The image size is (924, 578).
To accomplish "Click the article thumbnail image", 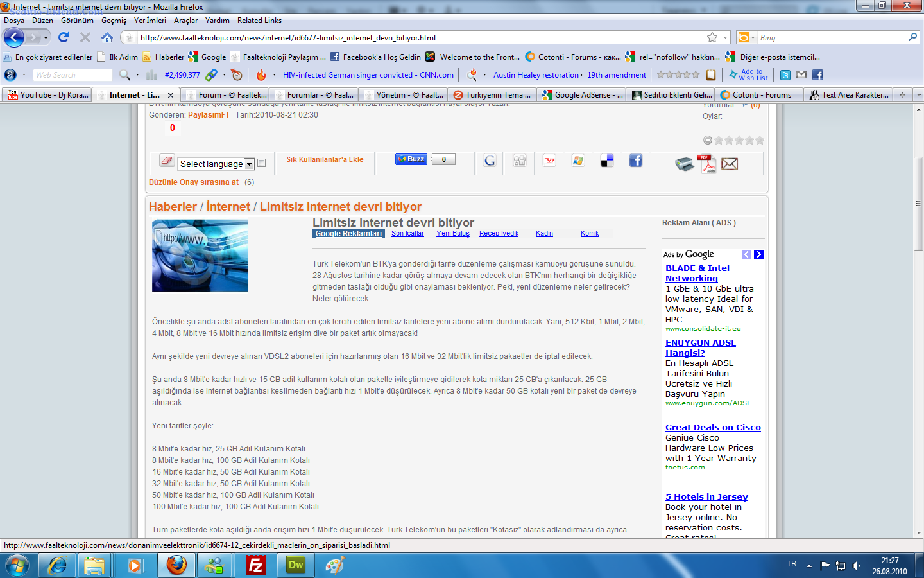I will (x=200, y=256).
